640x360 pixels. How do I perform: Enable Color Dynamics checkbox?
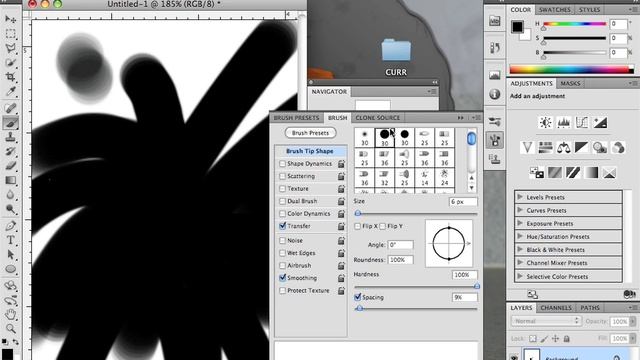282,213
